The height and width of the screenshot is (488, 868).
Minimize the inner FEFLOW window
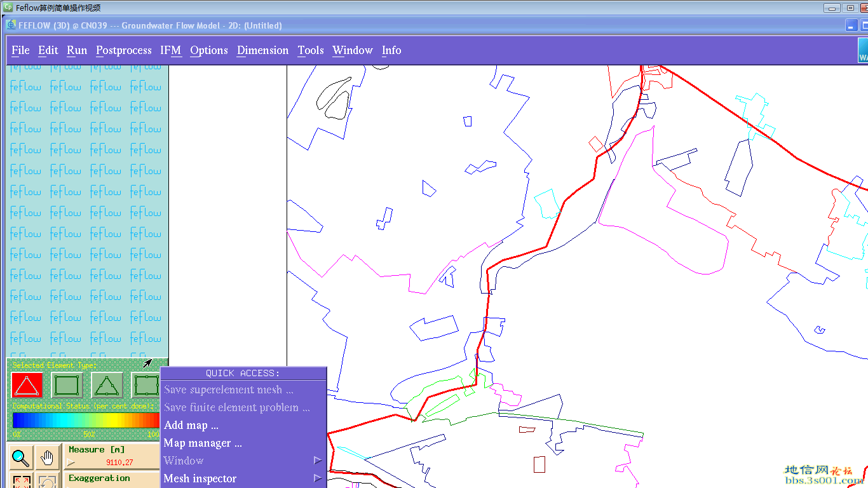851,25
